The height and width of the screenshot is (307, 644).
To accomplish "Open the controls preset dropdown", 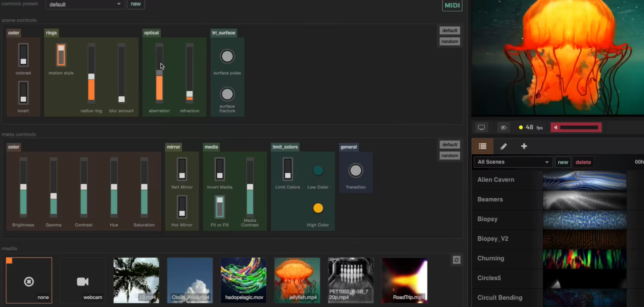I will (85, 4).
